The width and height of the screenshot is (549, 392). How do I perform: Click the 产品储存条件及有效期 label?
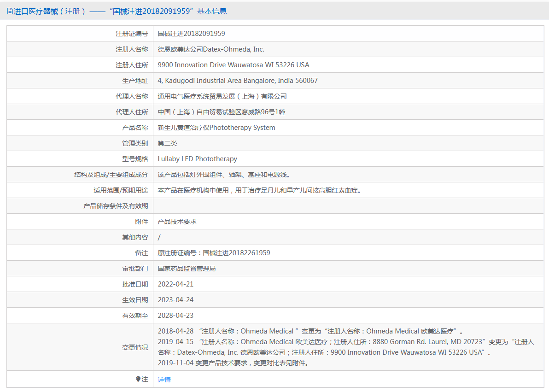click(x=116, y=206)
